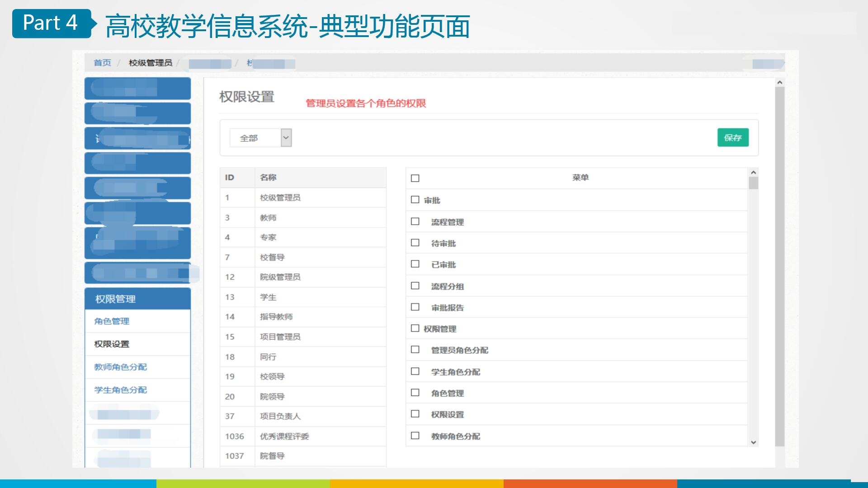This screenshot has width=868, height=488.
Task: Open 角色管理 in the sidebar
Action: coord(112,321)
